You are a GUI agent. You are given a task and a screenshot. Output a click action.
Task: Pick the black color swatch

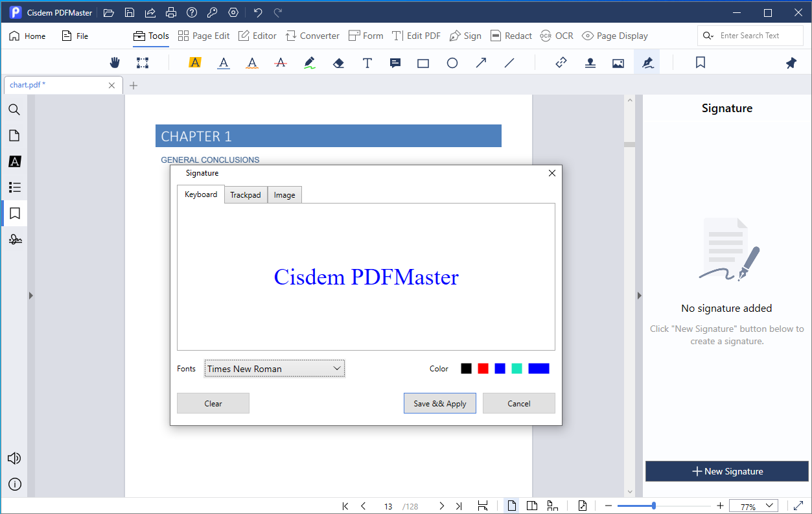point(466,368)
